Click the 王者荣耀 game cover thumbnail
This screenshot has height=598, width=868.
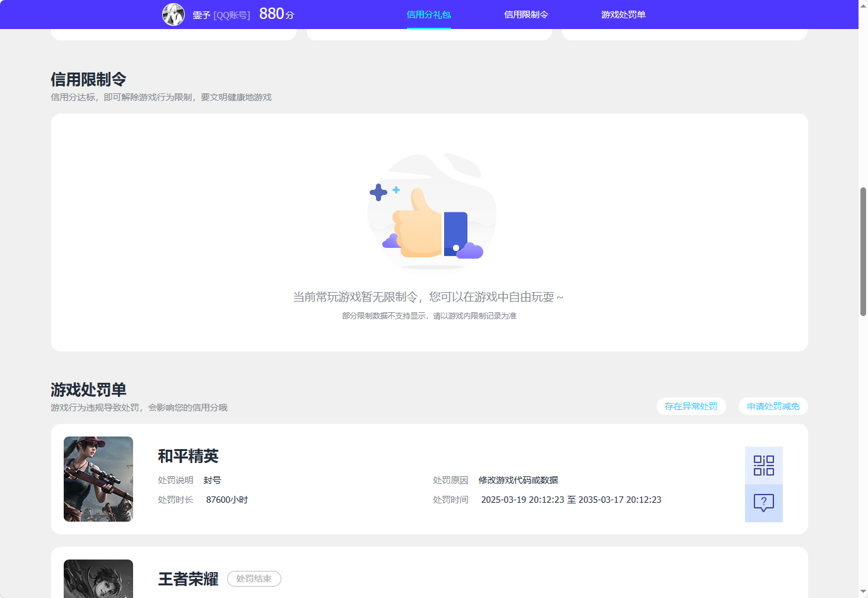click(98, 578)
